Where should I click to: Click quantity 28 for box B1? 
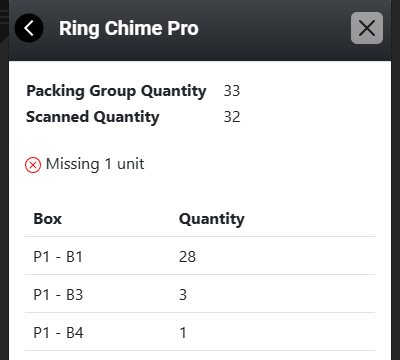pos(187,257)
